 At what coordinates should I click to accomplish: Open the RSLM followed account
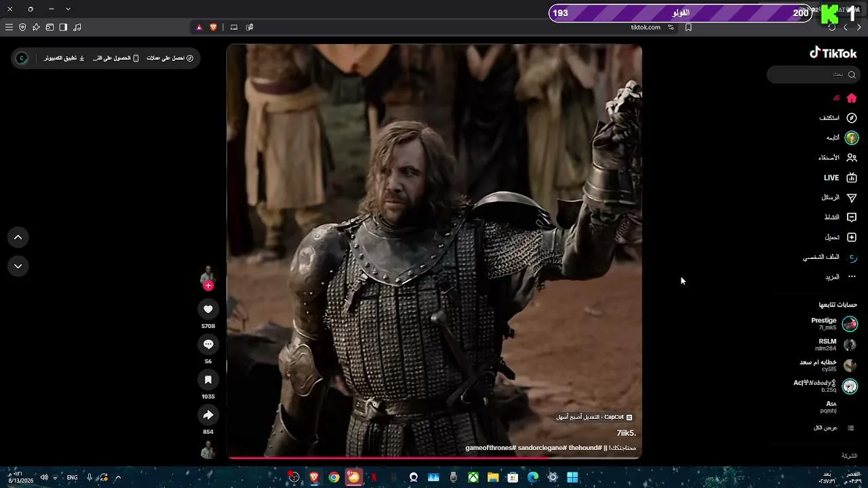tap(836, 344)
